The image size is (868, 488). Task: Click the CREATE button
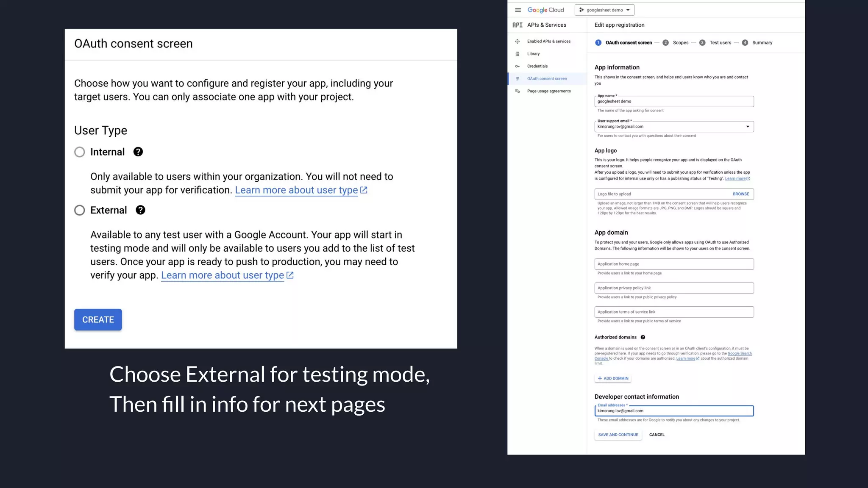98,319
